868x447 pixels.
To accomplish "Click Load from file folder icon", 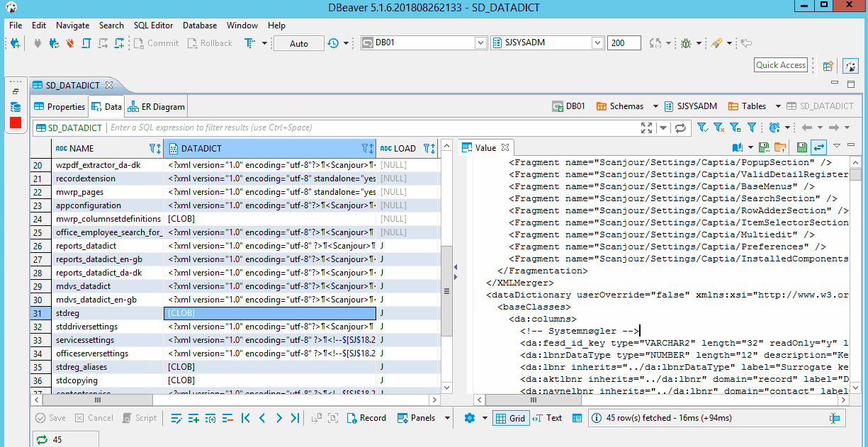I will tap(780, 147).
